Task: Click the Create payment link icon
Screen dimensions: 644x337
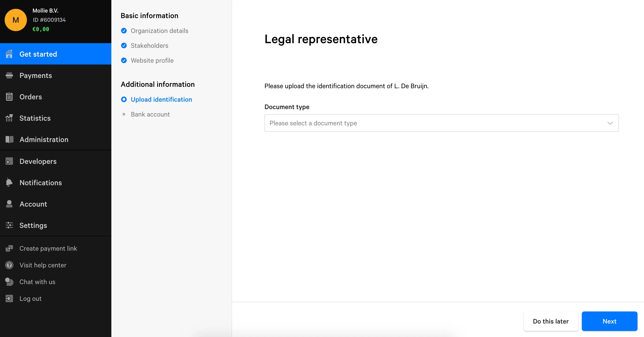Action: click(9, 248)
